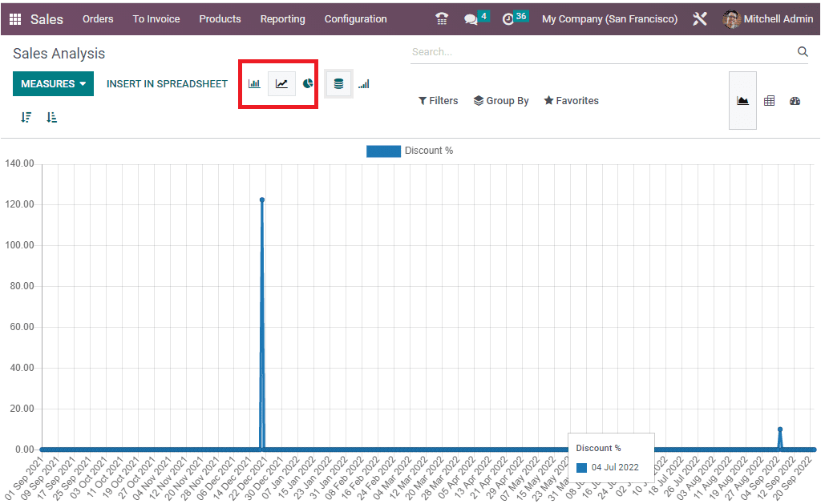Open the debug tools wrench icon
The height and width of the screenshot is (504, 821).
tap(700, 19)
